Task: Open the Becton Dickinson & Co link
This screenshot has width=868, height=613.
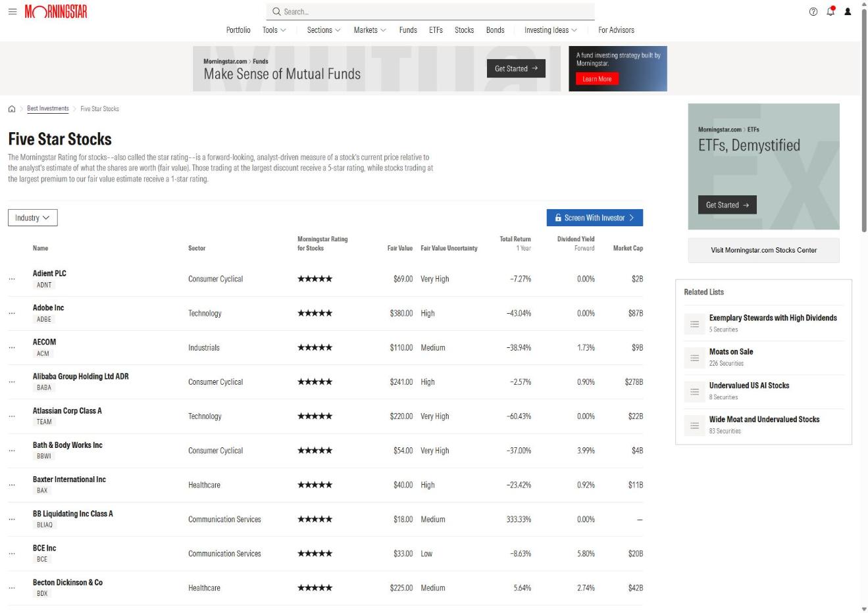Action: [x=68, y=582]
